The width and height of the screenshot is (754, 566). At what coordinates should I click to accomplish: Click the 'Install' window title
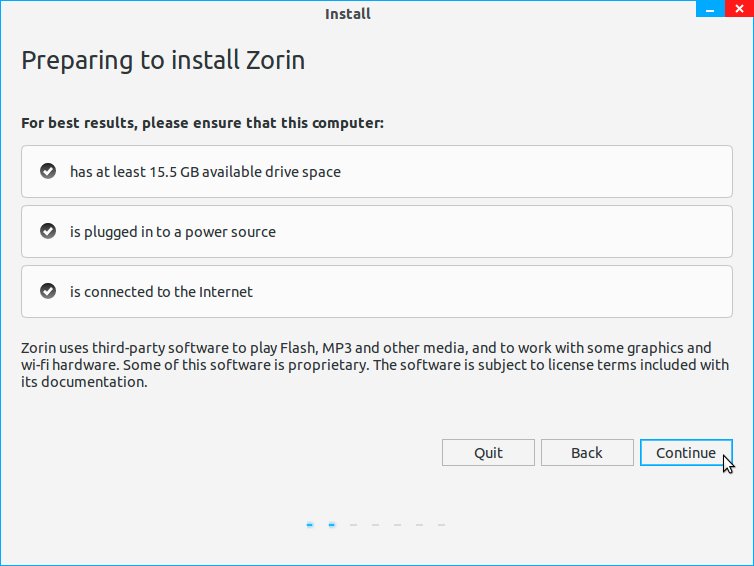(348, 14)
